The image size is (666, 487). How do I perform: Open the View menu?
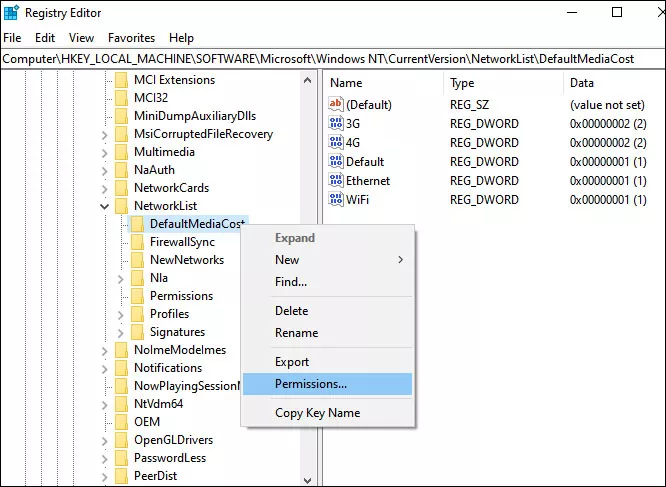[81, 38]
